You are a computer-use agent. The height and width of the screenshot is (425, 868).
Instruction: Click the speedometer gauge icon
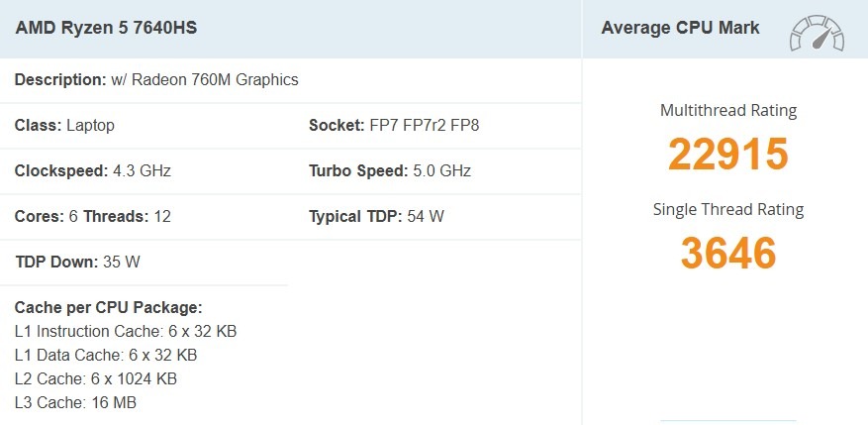(x=817, y=33)
